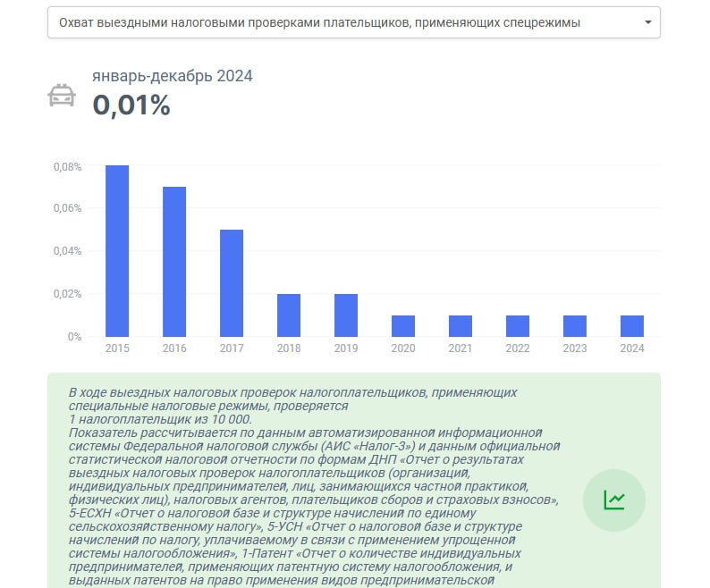Click the 2021 axis label

pos(461,349)
